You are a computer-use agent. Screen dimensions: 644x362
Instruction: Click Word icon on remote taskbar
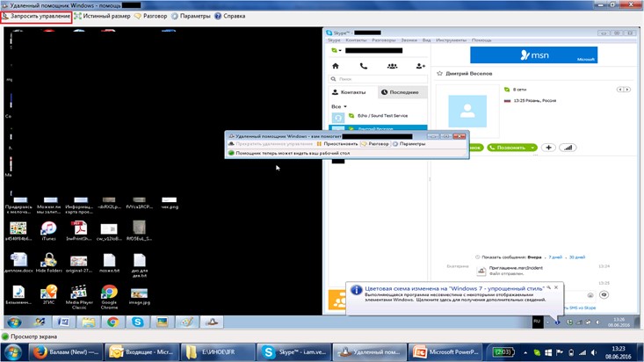(63, 322)
